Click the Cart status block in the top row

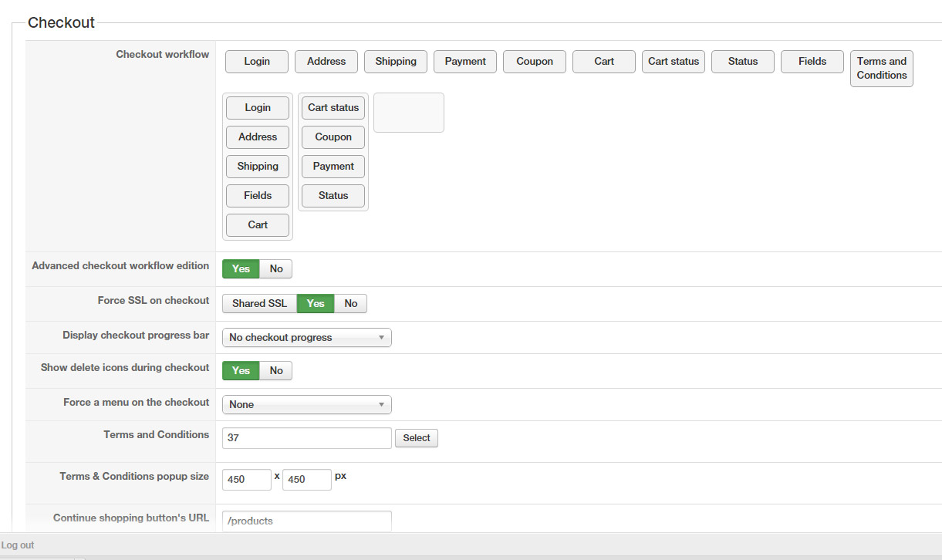point(673,62)
